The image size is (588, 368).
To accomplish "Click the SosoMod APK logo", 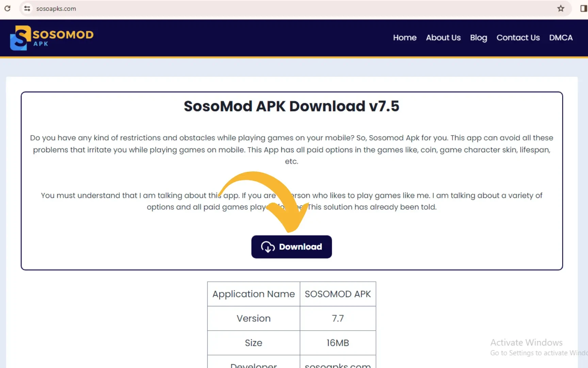I will click(52, 38).
